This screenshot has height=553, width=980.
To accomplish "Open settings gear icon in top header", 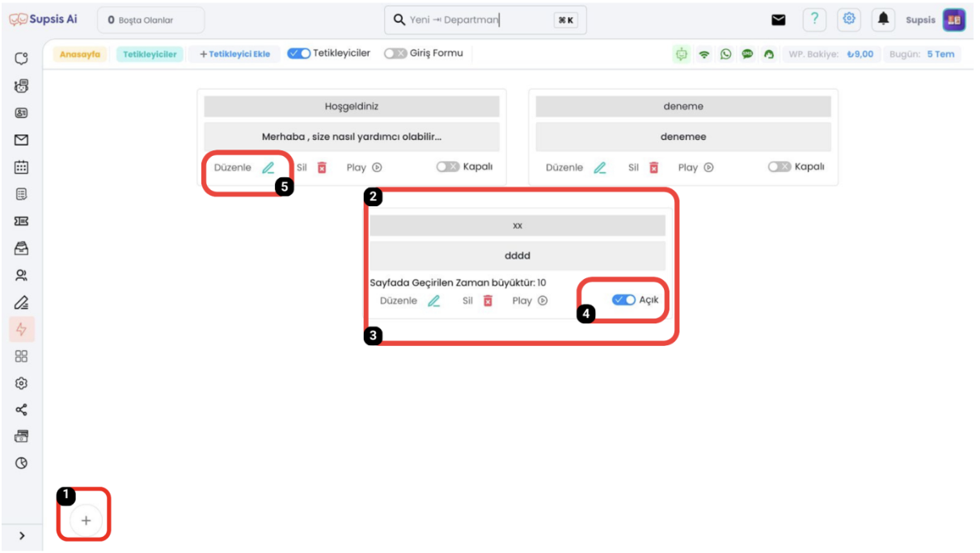I will click(849, 20).
